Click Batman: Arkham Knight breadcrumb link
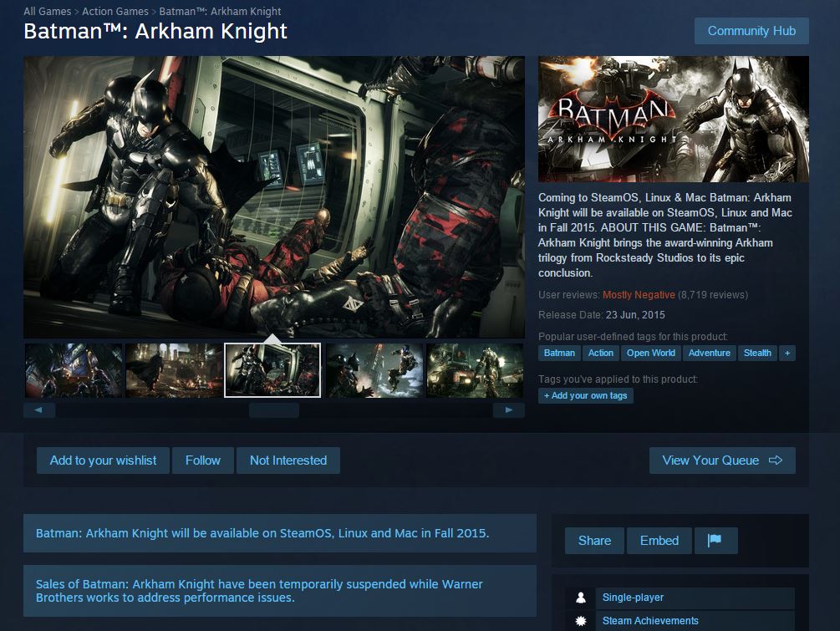 (x=220, y=11)
